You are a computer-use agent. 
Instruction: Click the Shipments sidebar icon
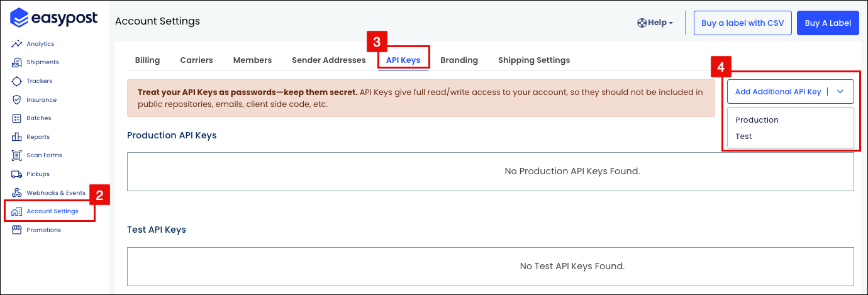(x=17, y=62)
